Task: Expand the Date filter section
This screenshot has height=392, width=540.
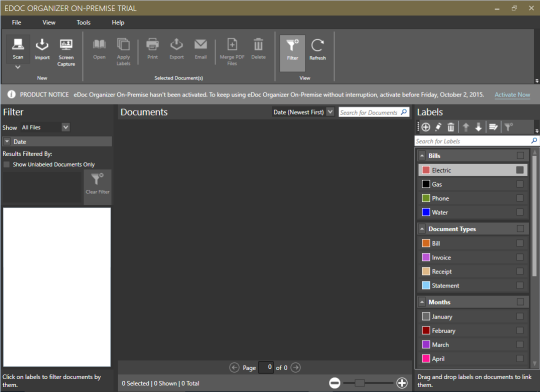Action: (7, 141)
